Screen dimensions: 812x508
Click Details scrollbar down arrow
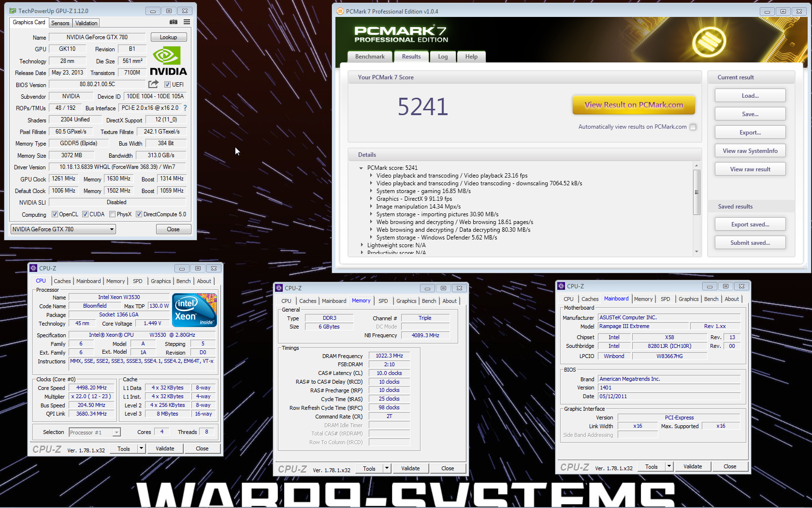click(696, 252)
